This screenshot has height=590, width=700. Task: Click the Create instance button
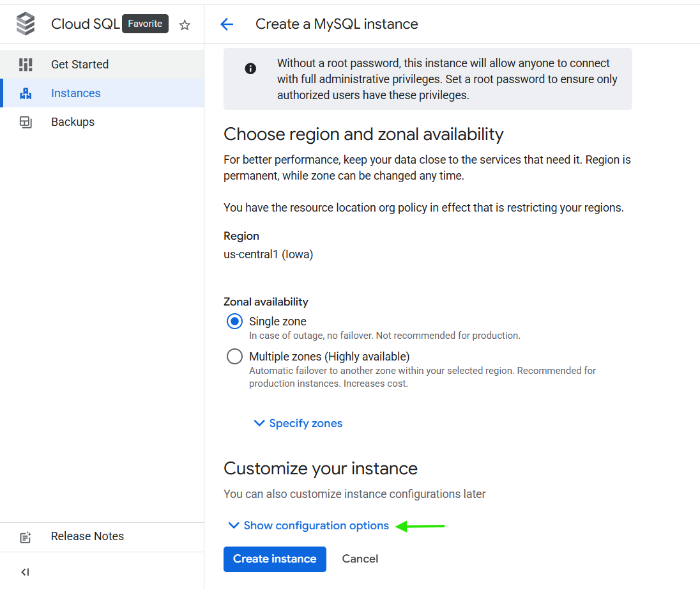coord(275,559)
